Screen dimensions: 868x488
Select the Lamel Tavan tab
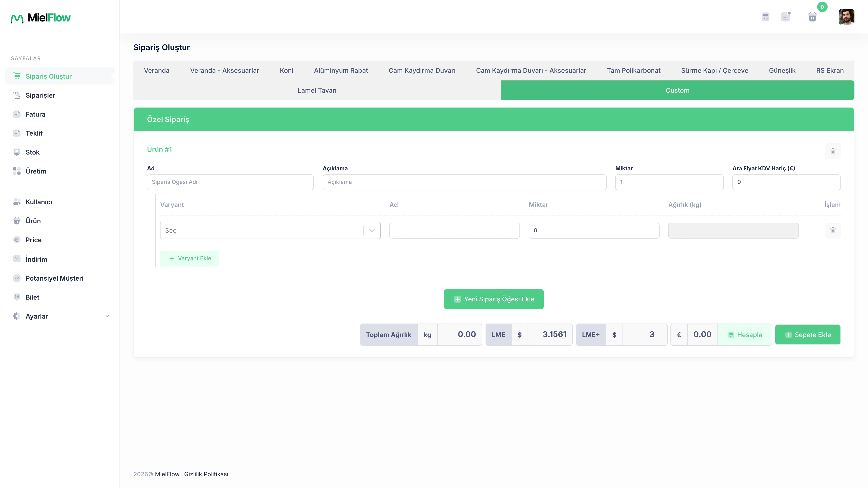click(317, 90)
